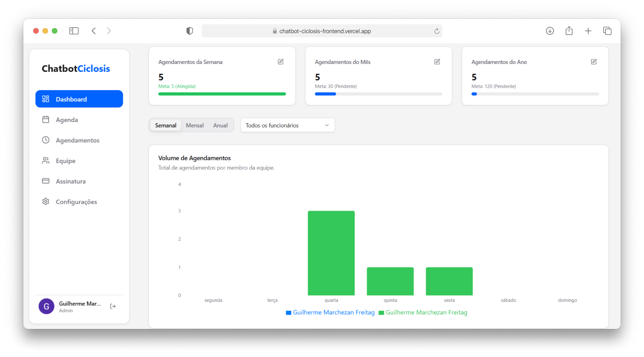Screen dimensions: 644x357
Task: Open Configurações in the sidebar
Action: tap(76, 202)
